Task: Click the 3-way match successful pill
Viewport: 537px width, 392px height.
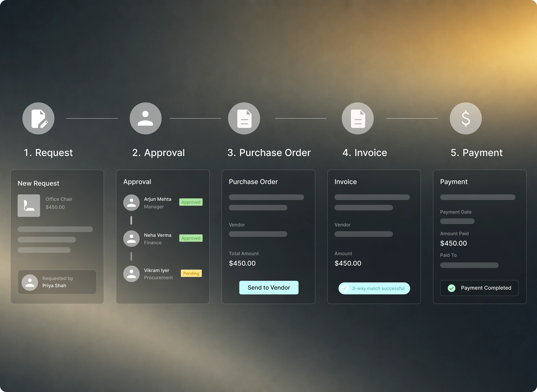Action: click(374, 288)
